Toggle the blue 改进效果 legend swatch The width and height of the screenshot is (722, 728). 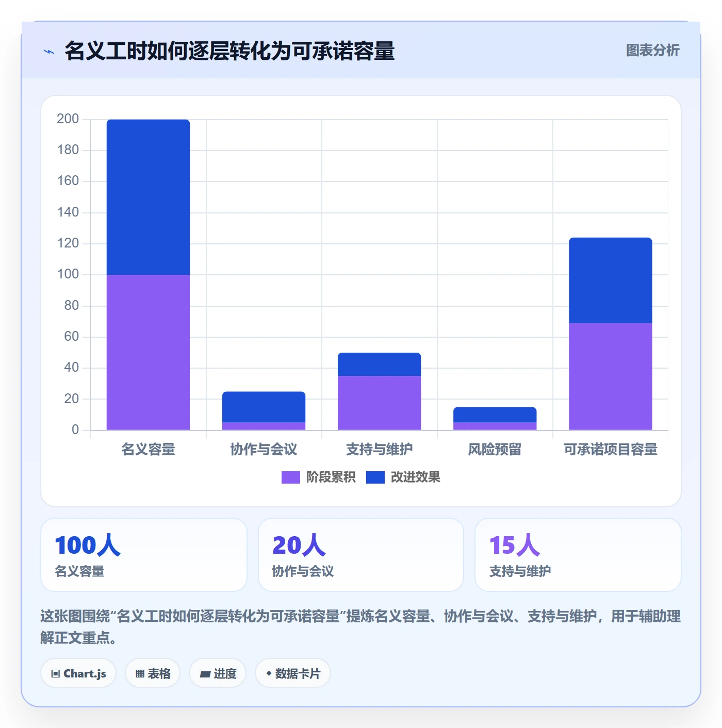[x=375, y=477]
